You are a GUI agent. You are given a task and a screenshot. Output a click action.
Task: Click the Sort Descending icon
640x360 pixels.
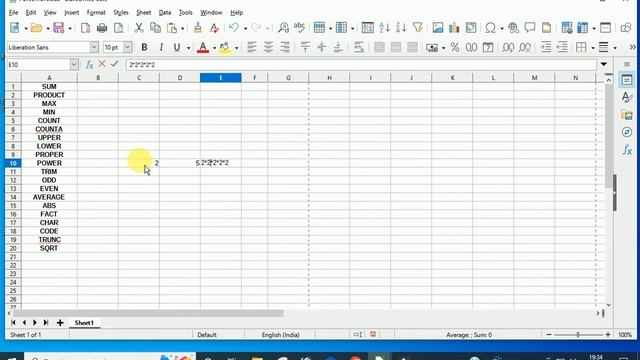[x=401, y=28]
